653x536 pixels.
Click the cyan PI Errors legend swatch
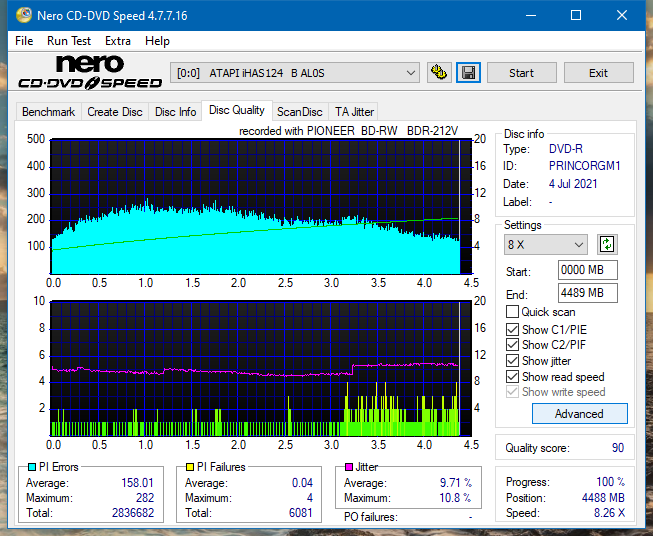[31, 467]
